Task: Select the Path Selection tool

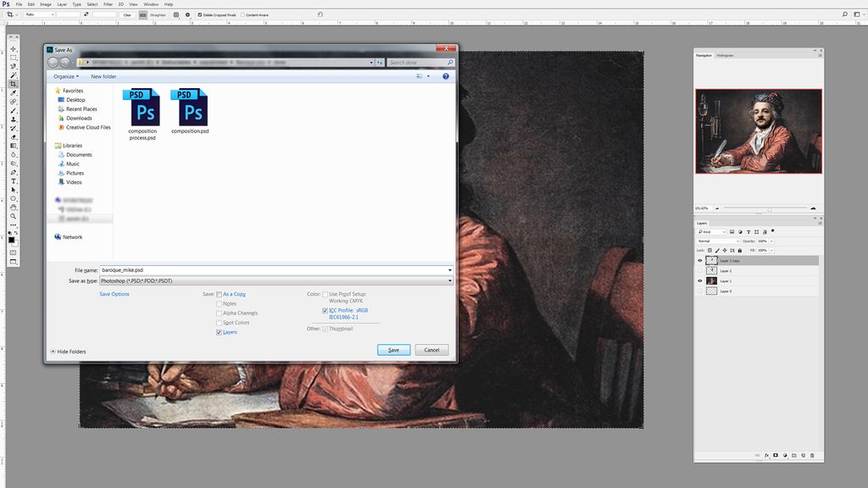Action: coord(14,191)
